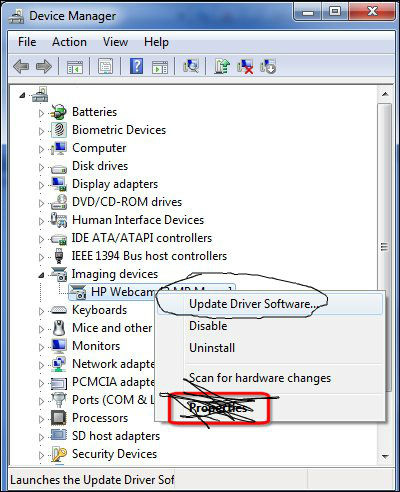Open the View menu
The width and height of the screenshot is (400, 492).
coord(115,42)
